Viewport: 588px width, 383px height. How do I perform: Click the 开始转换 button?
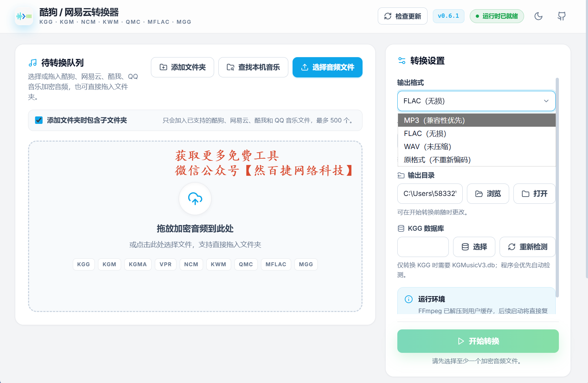point(478,341)
